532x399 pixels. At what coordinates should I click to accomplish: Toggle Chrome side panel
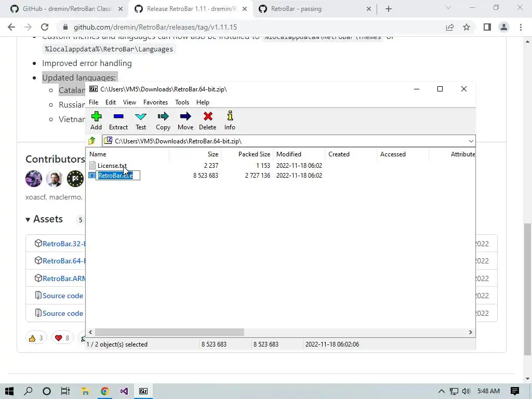coord(487,27)
